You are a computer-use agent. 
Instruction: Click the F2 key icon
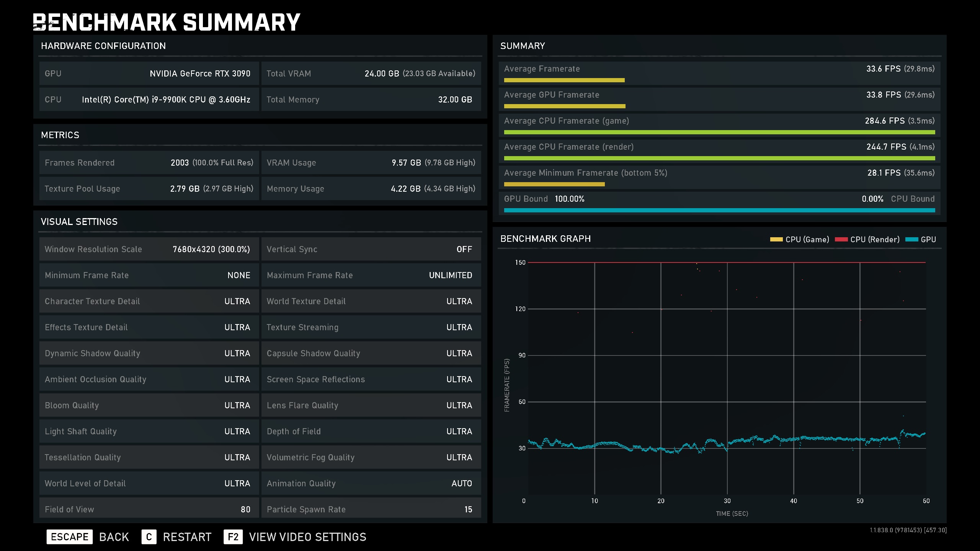pyautogui.click(x=233, y=537)
